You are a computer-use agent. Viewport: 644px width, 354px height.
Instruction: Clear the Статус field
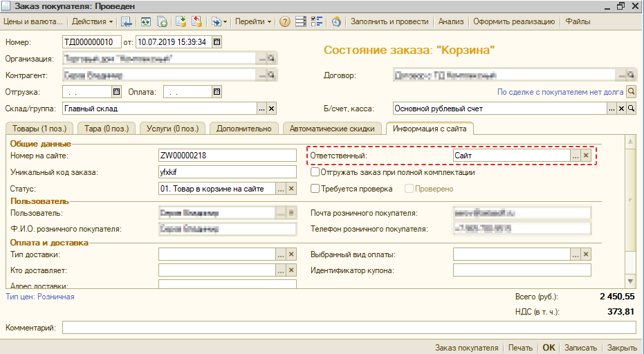(291, 189)
